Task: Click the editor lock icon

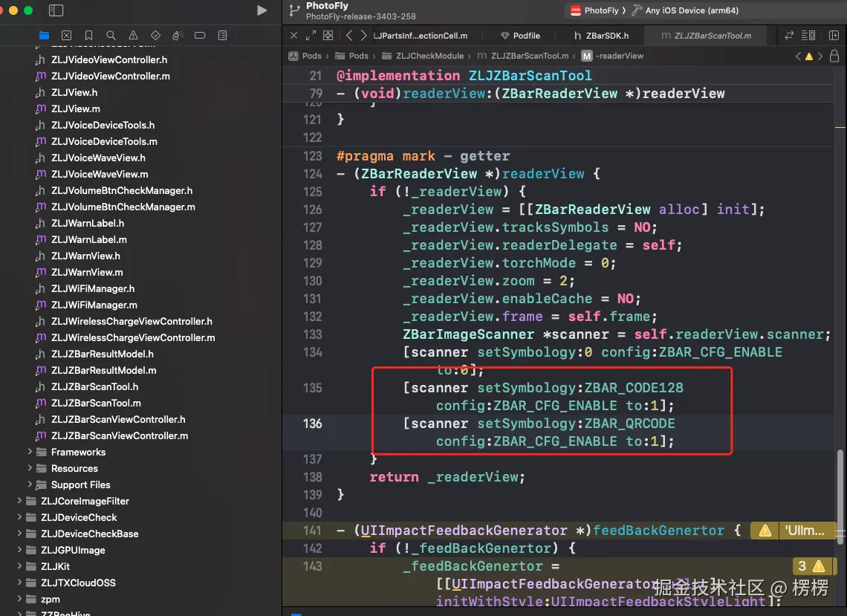Action: pyautogui.click(x=834, y=56)
